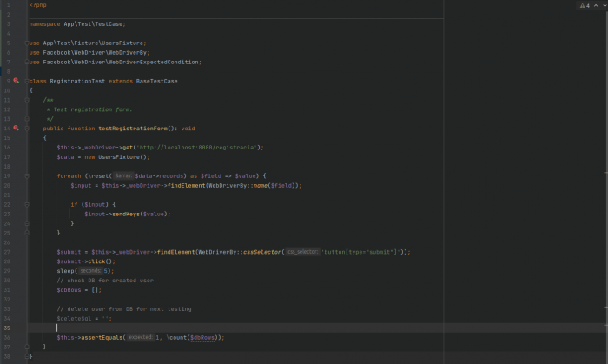Run RegistrationTest class via gutter icon

[x=16, y=81]
